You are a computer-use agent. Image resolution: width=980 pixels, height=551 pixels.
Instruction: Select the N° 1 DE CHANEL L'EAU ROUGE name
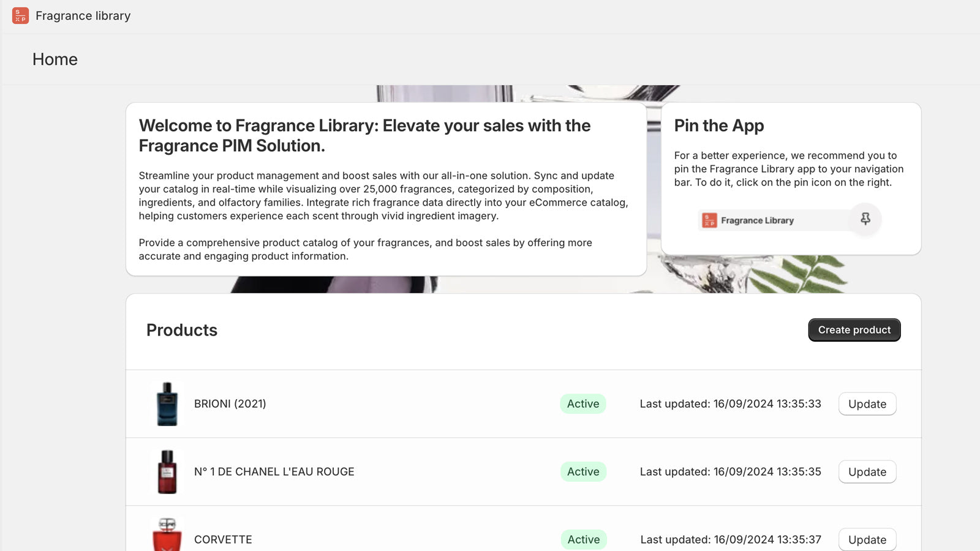pyautogui.click(x=274, y=472)
